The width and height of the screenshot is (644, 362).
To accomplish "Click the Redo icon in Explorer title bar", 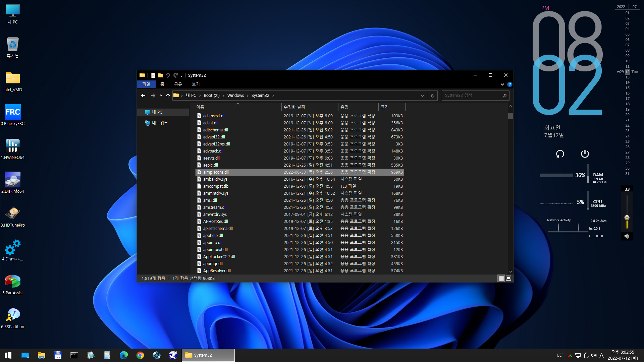I will pyautogui.click(x=175, y=75).
